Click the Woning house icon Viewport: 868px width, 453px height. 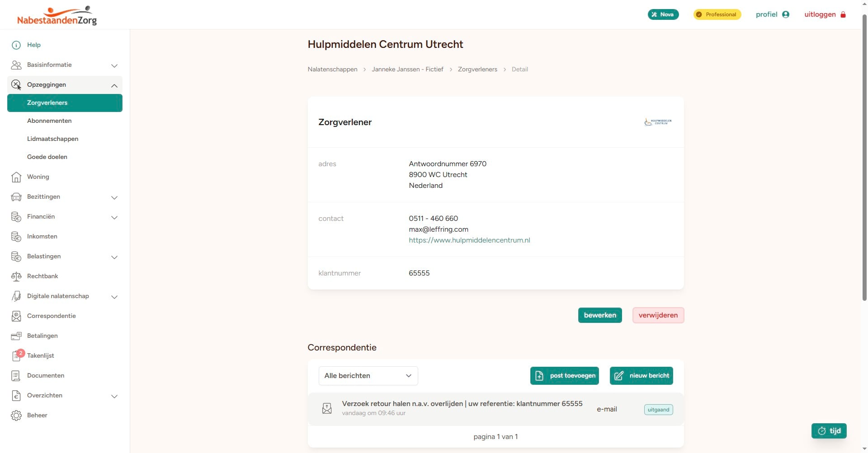(16, 177)
